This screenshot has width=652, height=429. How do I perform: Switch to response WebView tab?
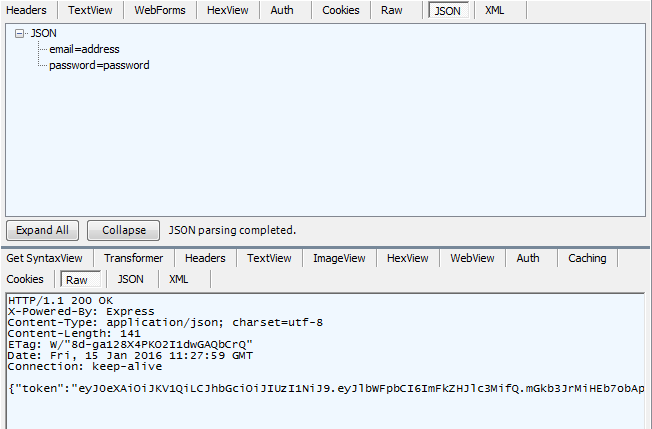(x=472, y=258)
